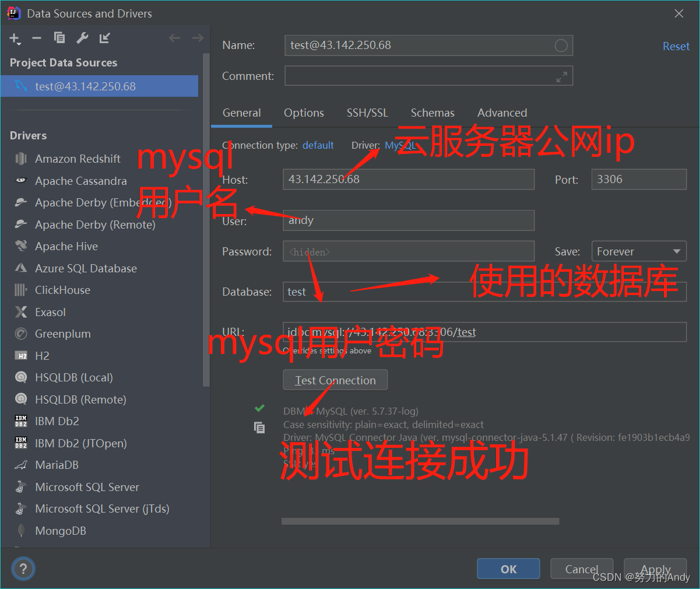The height and width of the screenshot is (589, 700).
Task: Click the Host field 43.142.250.68
Action: (x=409, y=179)
